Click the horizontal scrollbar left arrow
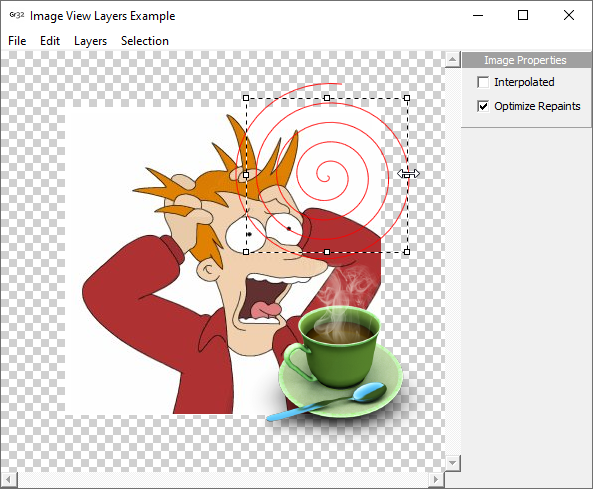593x489 pixels. click(x=8, y=480)
